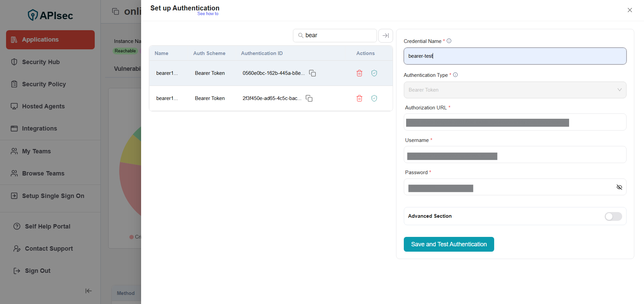The image size is (644, 304).
Task: Enable the Advanced Section toggle
Action: click(613, 216)
